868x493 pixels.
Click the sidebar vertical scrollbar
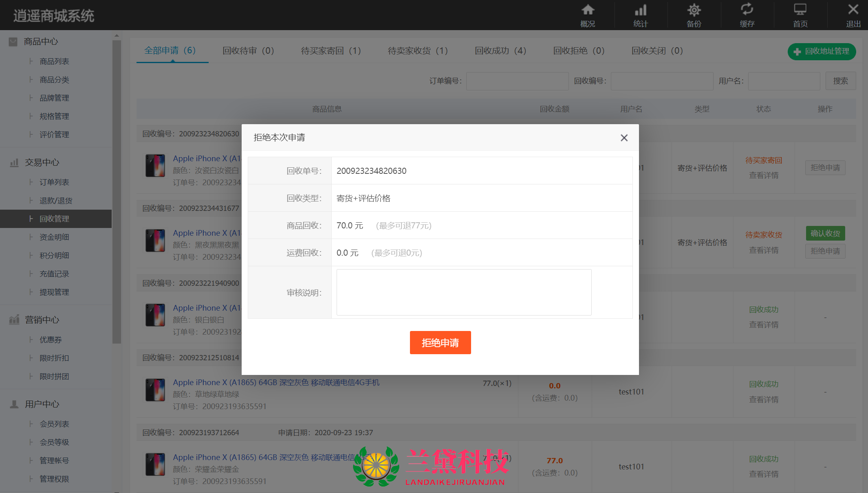(x=117, y=191)
